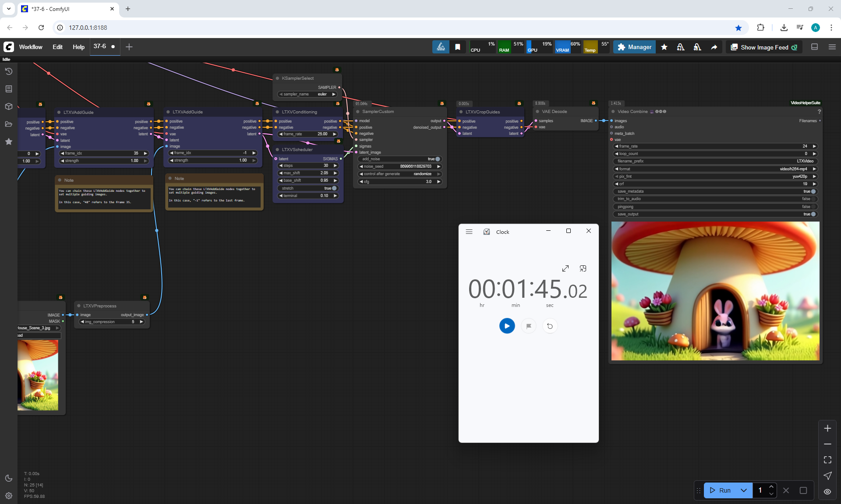
Task: Open ComfyUI settings gear icon
Action: [x=8, y=496]
